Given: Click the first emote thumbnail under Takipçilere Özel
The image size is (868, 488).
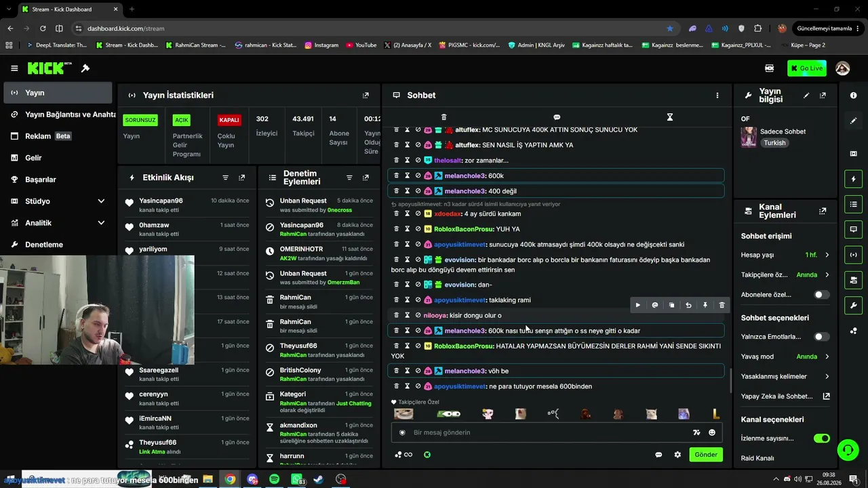Looking at the screenshot, I should (x=403, y=414).
